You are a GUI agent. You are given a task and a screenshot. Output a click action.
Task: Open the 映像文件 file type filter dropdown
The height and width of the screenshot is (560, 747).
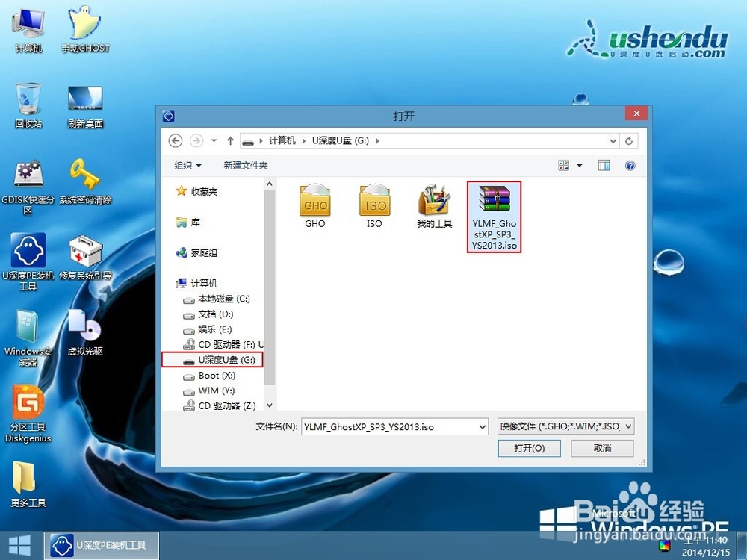click(x=565, y=426)
